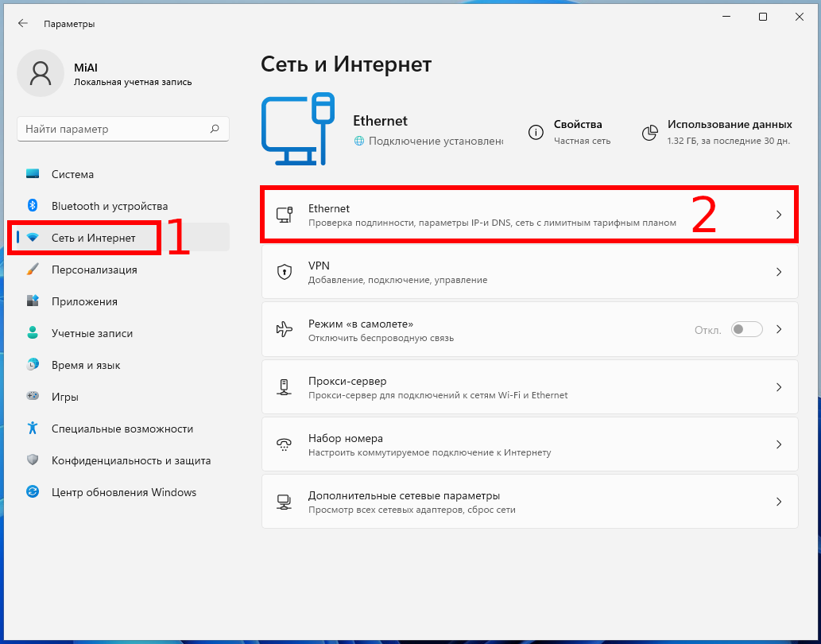Click the Найти параметр search field

(x=123, y=129)
